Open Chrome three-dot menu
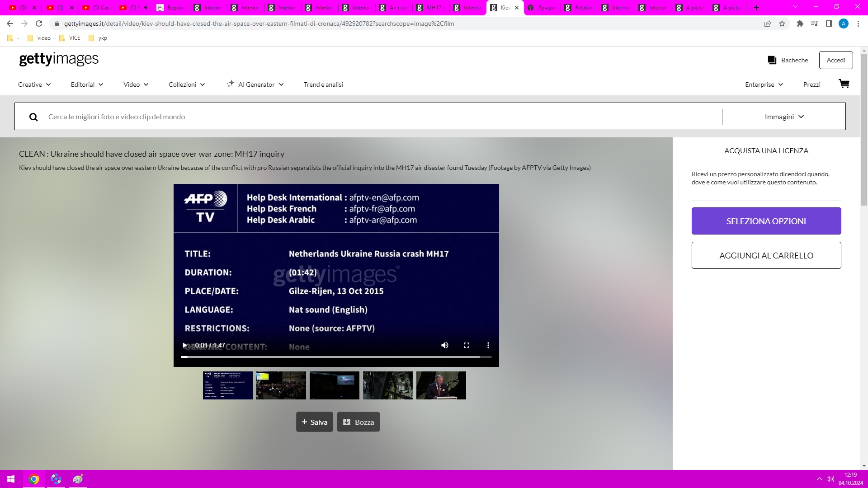 [858, 23]
